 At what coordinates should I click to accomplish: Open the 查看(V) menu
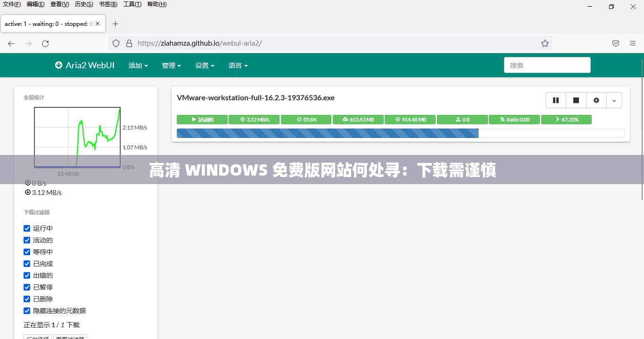tap(60, 4)
